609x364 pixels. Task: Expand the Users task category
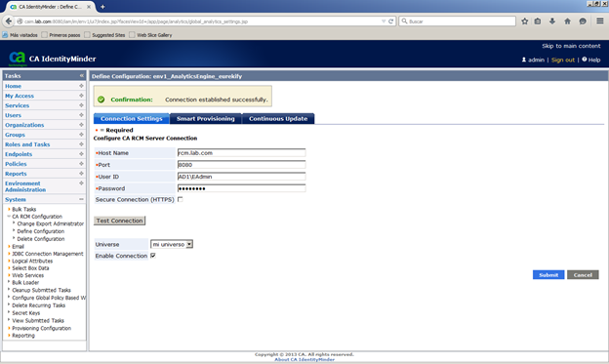point(81,115)
